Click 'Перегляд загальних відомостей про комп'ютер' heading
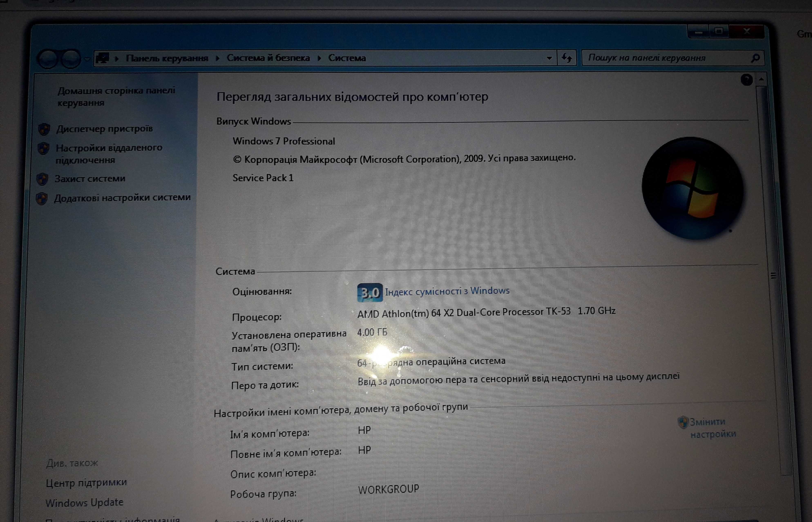 click(x=352, y=97)
